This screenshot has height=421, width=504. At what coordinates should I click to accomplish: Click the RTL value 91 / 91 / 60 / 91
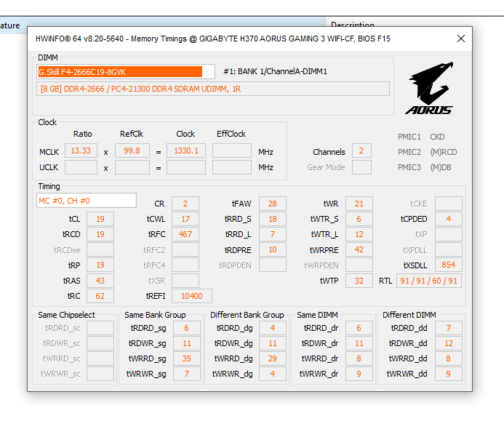(x=429, y=281)
